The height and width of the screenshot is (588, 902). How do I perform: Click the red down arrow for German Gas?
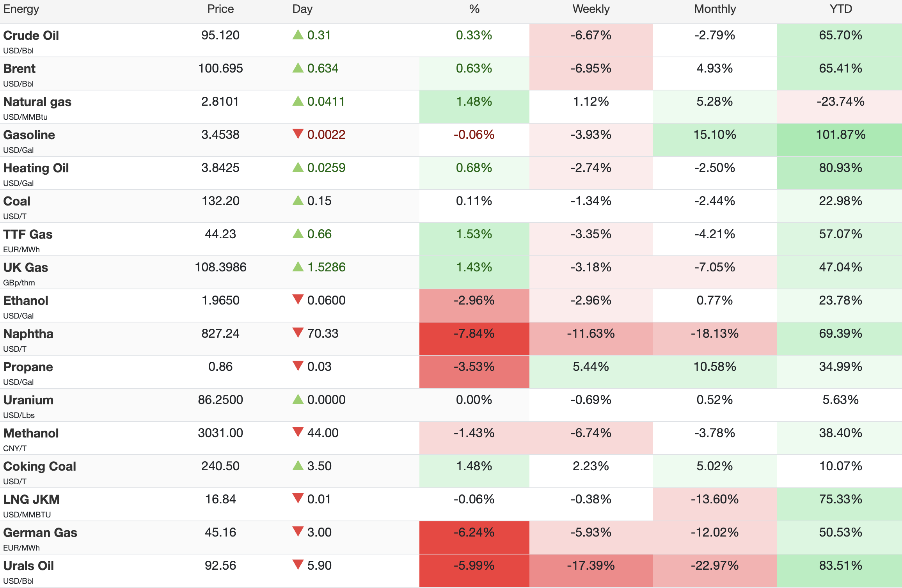298,531
